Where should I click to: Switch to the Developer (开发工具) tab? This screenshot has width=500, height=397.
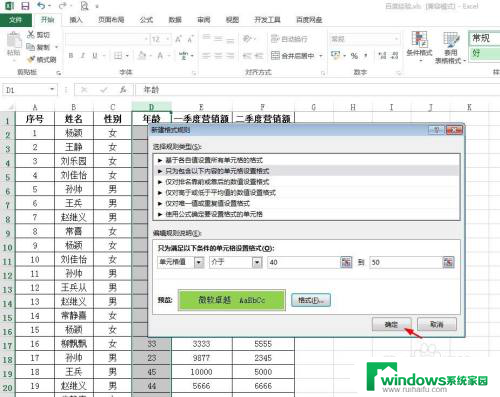pos(267,20)
